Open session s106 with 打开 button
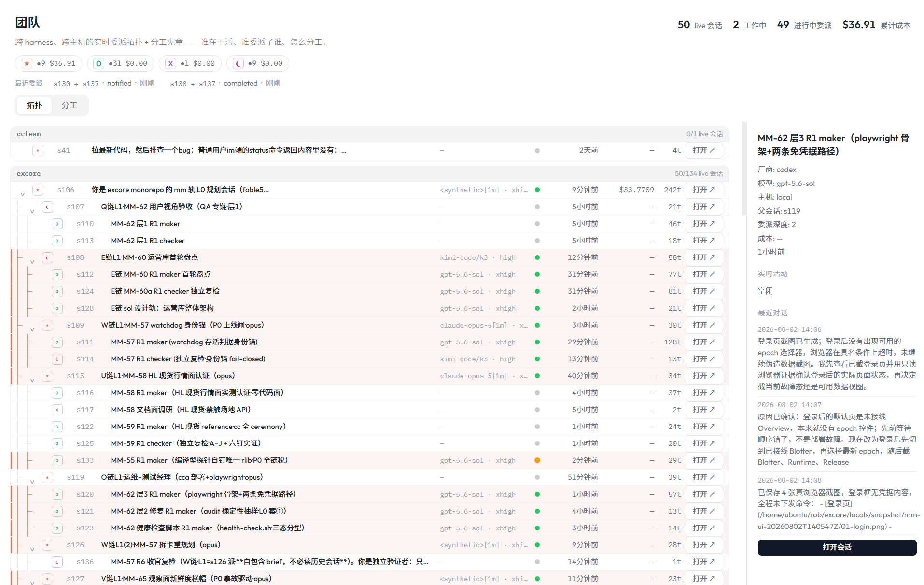Viewport: 924px width, 585px height. [704, 190]
